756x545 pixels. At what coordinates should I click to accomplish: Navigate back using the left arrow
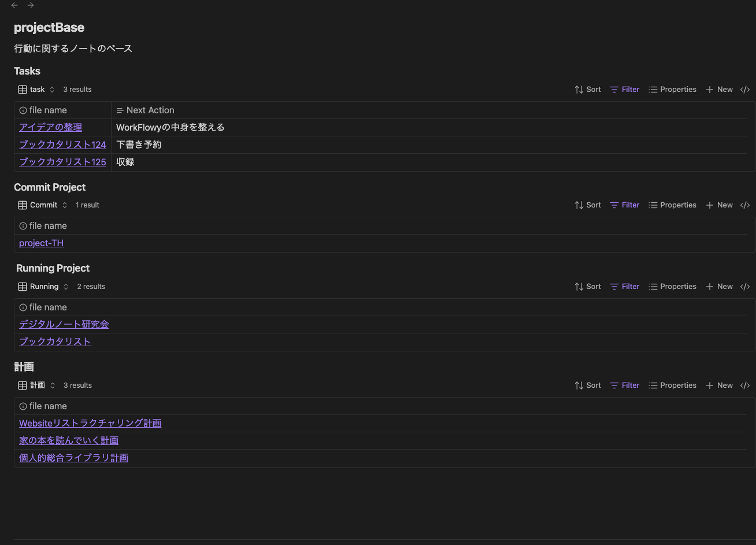(14, 5)
